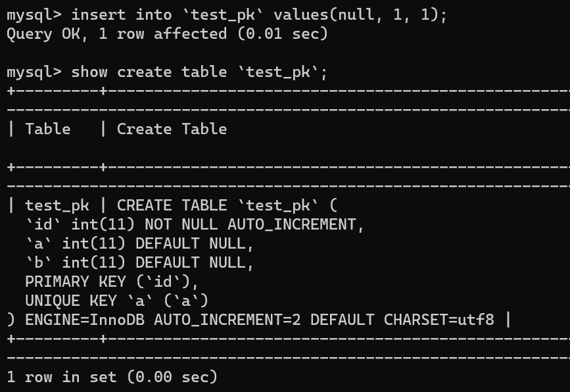The image size is (570, 392).
Task: Click the first mysql> prompt
Action: pos(34,14)
